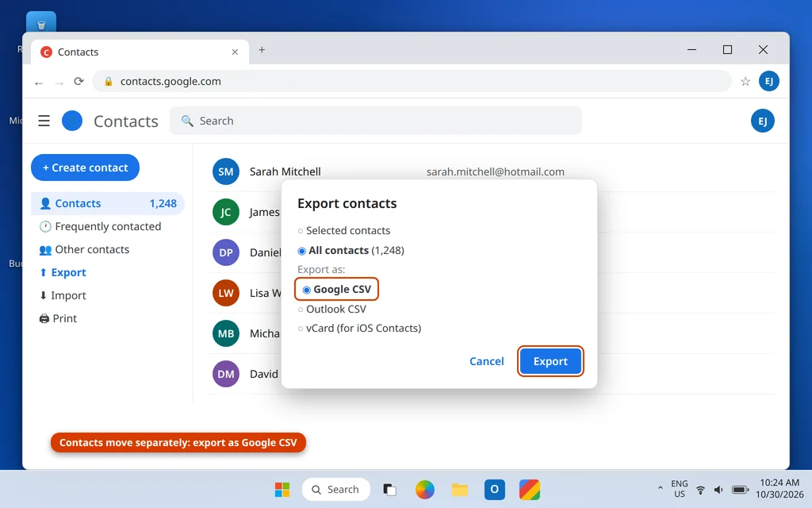Viewport: 812px width, 508px height.
Task: Open Outlook from the taskbar
Action: coord(495,489)
